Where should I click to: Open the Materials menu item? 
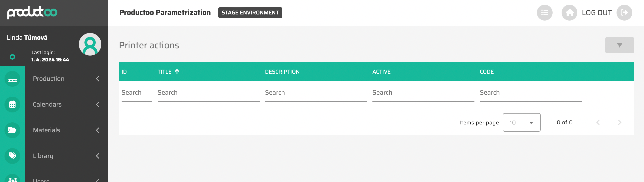(47, 130)
